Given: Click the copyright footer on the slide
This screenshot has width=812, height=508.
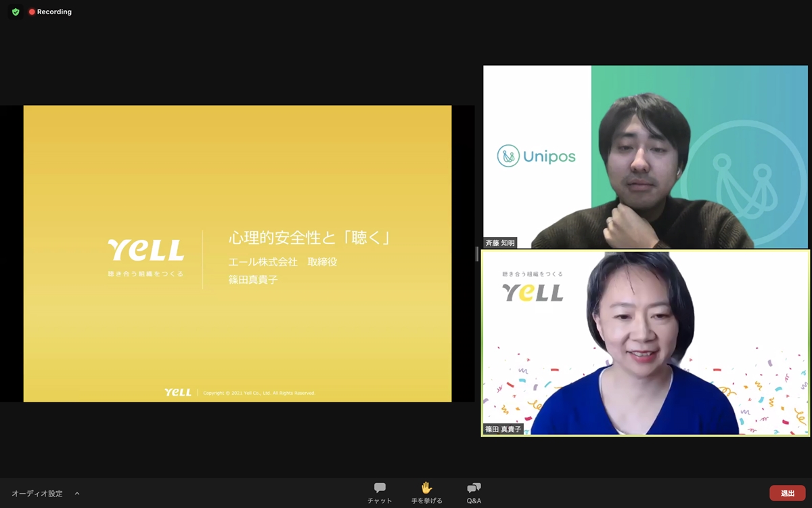Looking at the screenshot, I should (x=259, y=393).
